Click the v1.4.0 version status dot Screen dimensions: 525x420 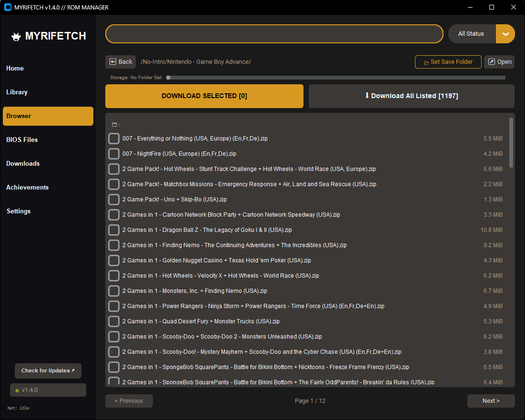point(17,390)
